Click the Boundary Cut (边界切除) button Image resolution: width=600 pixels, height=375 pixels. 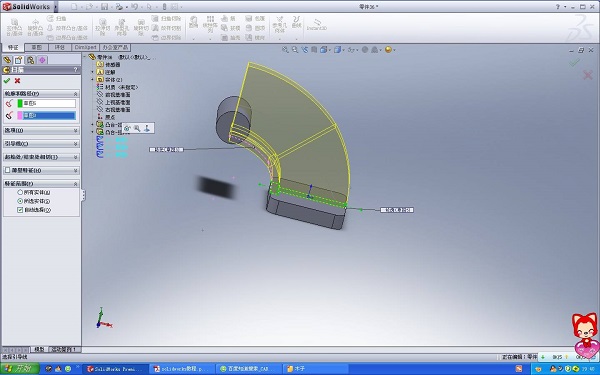click(166, 38)
